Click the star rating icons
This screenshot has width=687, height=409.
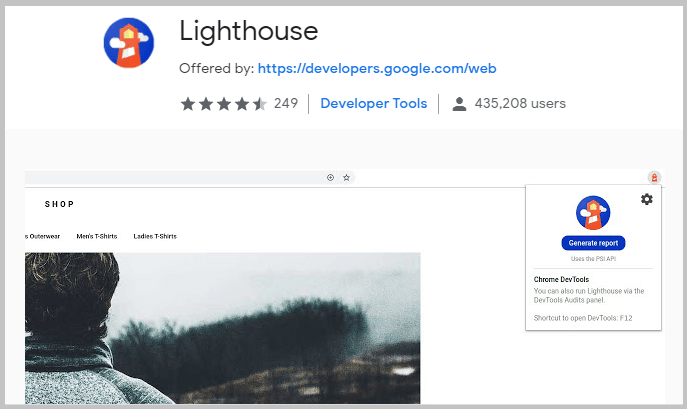click(x=223, y=104)
